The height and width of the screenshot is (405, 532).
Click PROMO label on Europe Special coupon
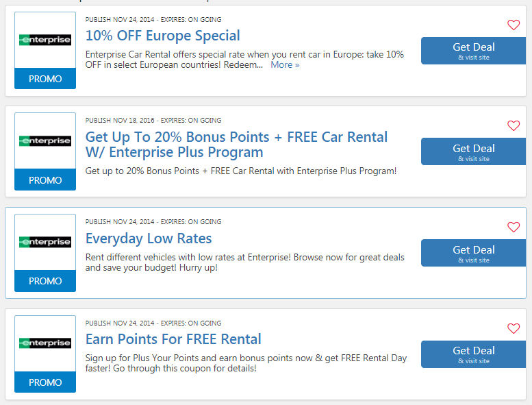tap(45, 79)
